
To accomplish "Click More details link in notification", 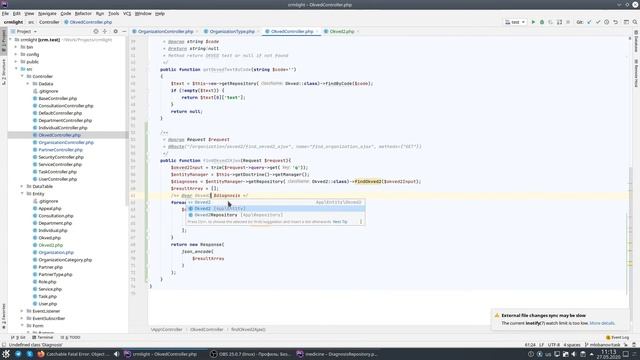I will [602, 323].
